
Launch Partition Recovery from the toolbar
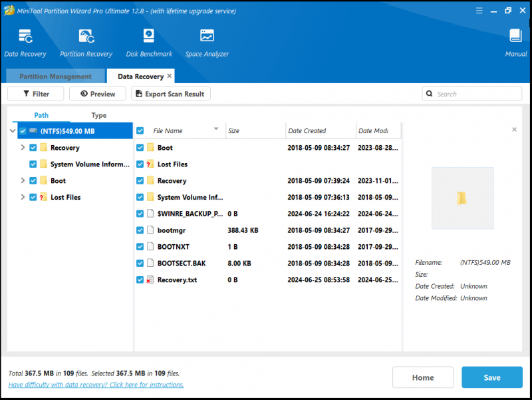pos(86,37)
